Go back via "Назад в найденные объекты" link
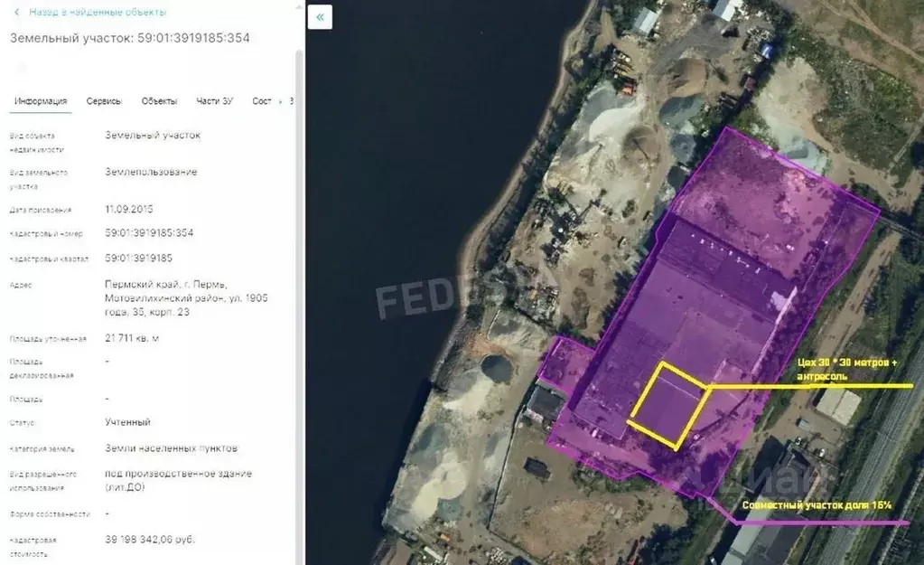 [97, 13]
